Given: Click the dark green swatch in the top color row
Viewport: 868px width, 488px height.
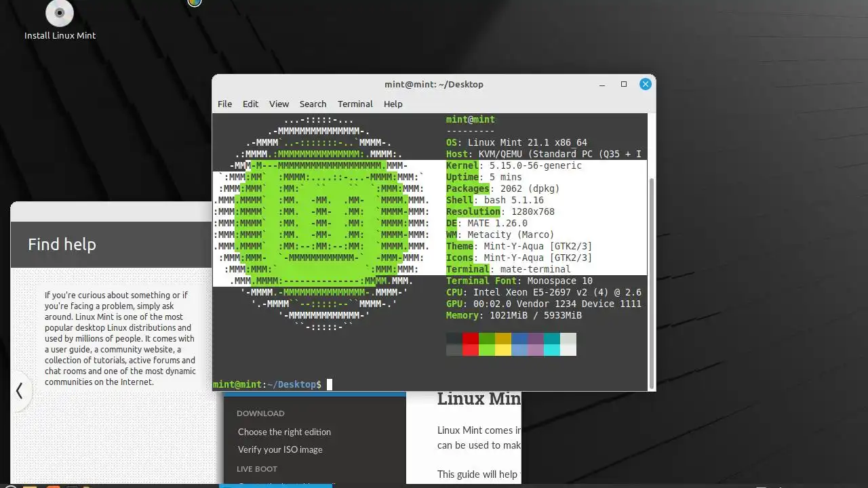Looking at the screenshot, I should click(x=487, y=338).
